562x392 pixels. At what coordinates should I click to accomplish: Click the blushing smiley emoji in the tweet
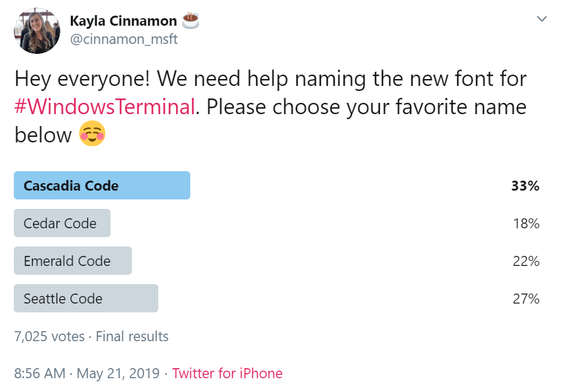pos(92,134)
